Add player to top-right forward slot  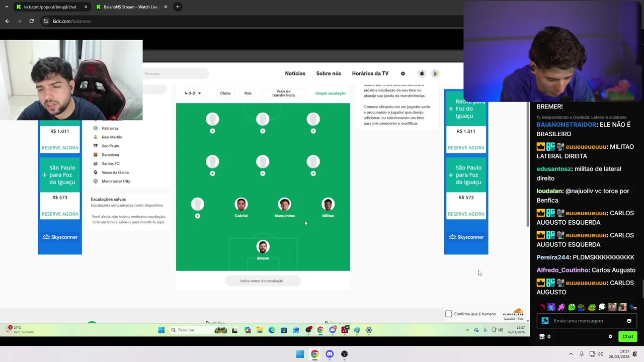pyautogui.click(x=313, y=131)
